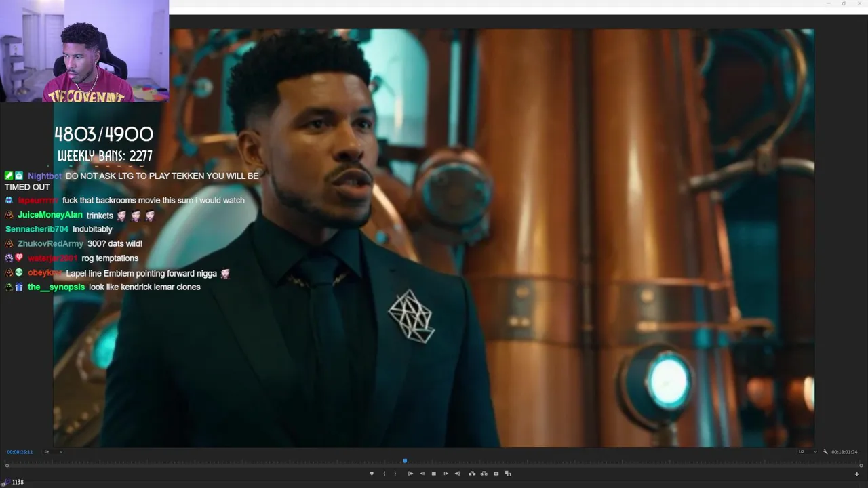Viewport: 868px width, 488px height.
Task: Click the Add Marker button
Action: (x=372, y=474)
